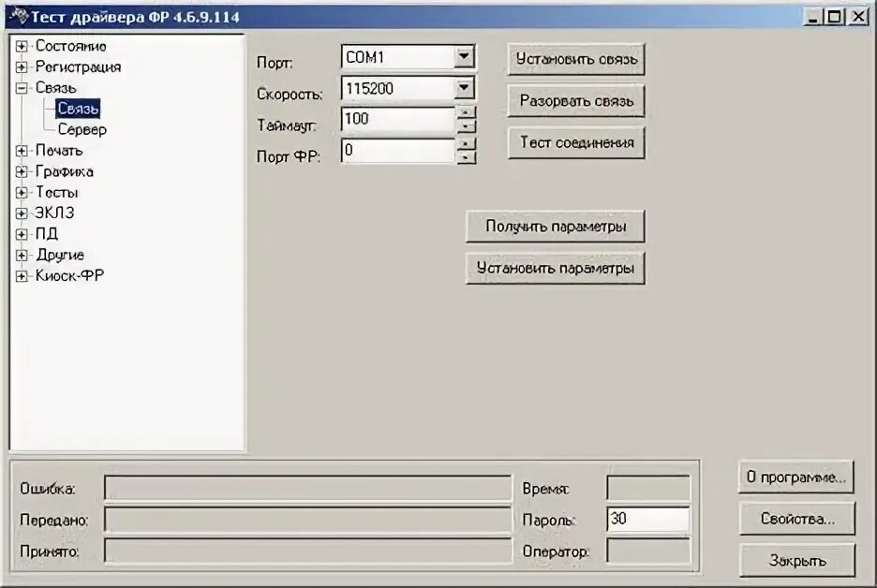Click the Установить параметры button

click(555, 269)
